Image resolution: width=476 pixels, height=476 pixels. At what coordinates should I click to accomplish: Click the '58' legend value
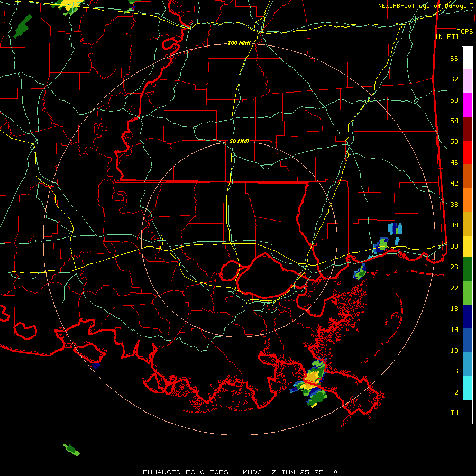(x=454, y=100)
